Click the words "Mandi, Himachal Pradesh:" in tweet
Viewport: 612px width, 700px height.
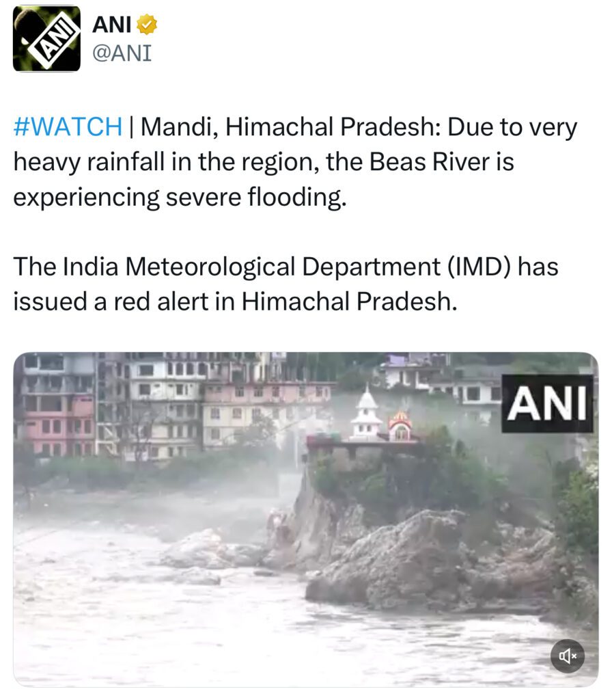[x=291, y=126]
